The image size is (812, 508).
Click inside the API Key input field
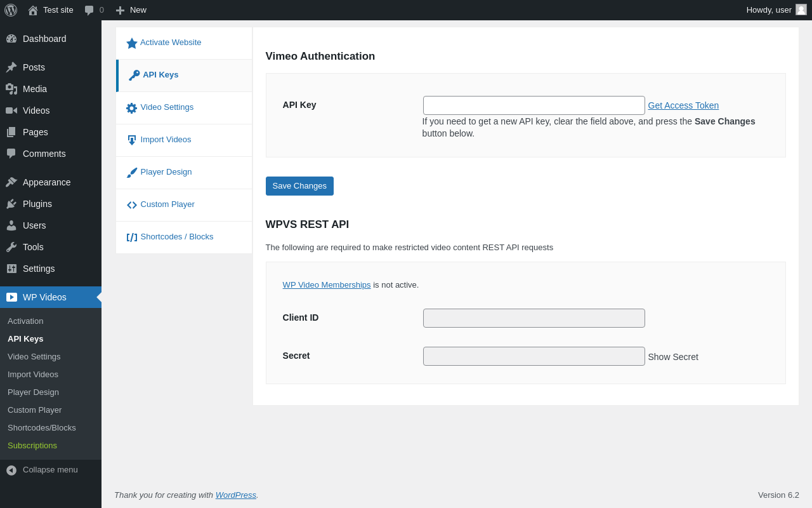pyautogui.click(x=534, y=105)
